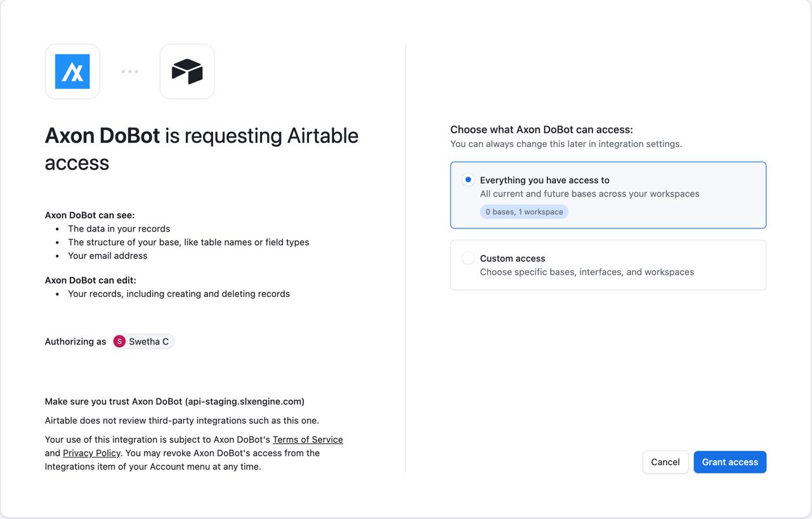812x519 pixels.
Task: Click "Choose specific bases, interfaces, and workspaces" text
Action: point(587,272)
